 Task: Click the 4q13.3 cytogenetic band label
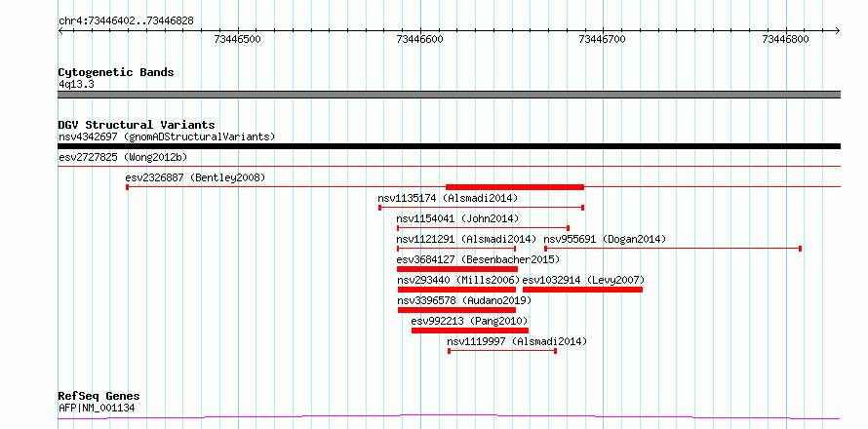point(76,84)
